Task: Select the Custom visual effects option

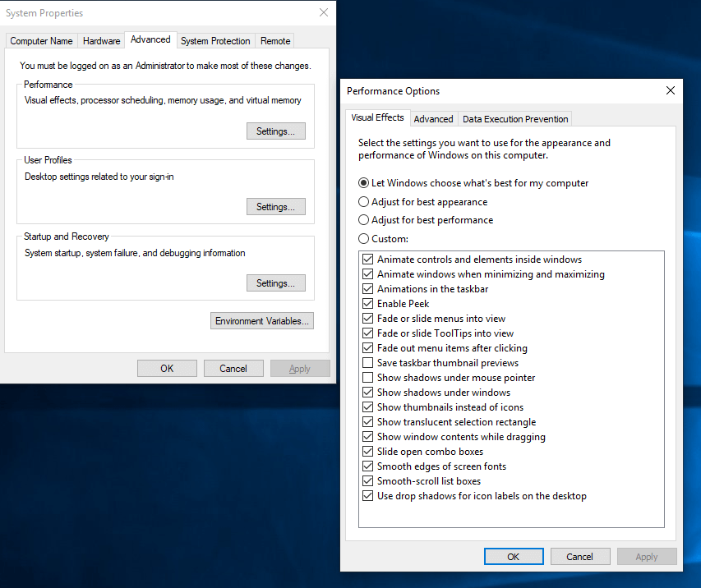Action: (x=362, y=238)
